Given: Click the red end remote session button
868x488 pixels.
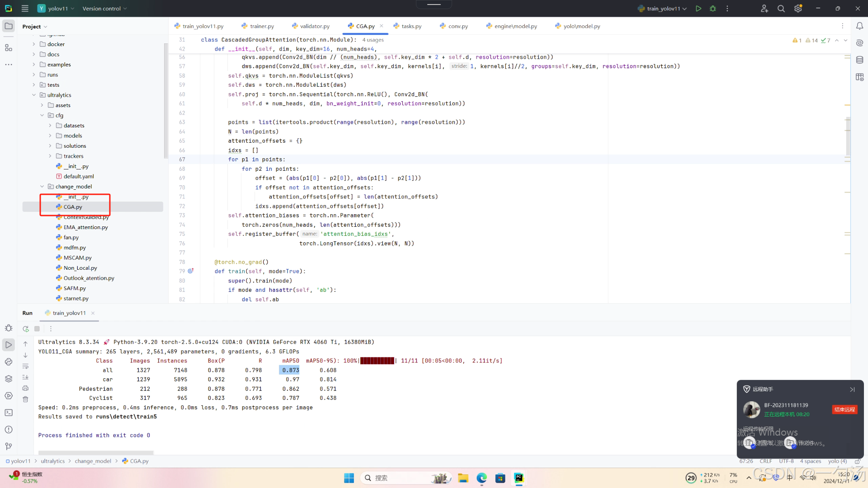Looking at the screenshot, I should 844,409.
